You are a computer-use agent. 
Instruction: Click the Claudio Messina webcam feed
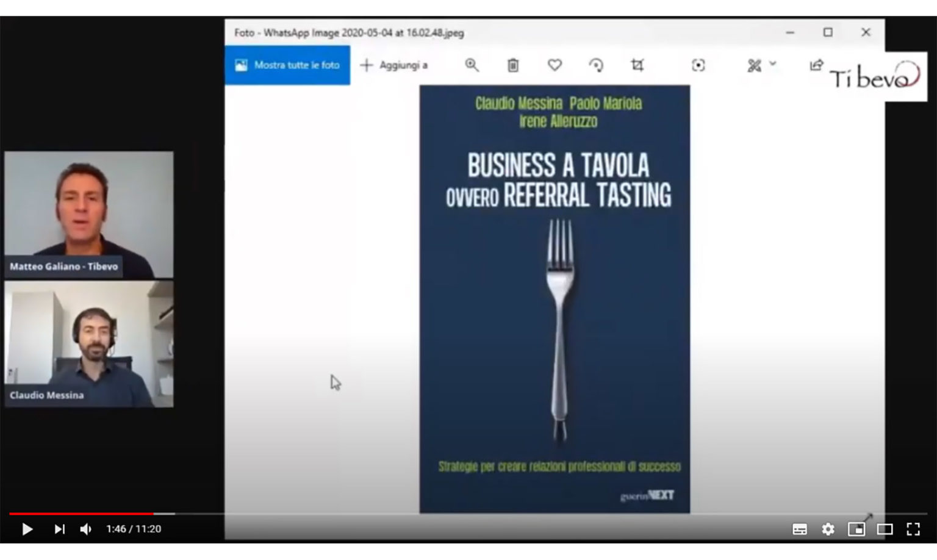click(x=89, y=343)
